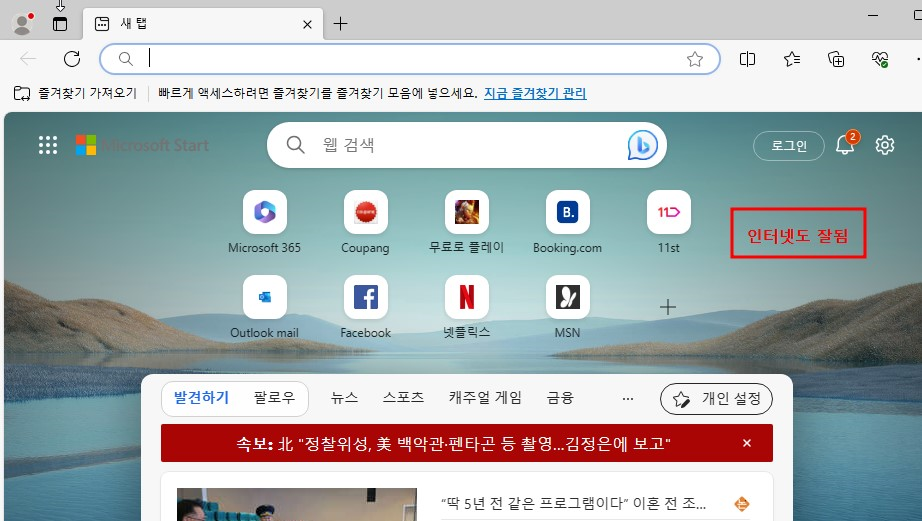Click 즐겨찾기 가져오기 button
The width and height of the screenshot is (922, 521).
(x=75, y=93)
